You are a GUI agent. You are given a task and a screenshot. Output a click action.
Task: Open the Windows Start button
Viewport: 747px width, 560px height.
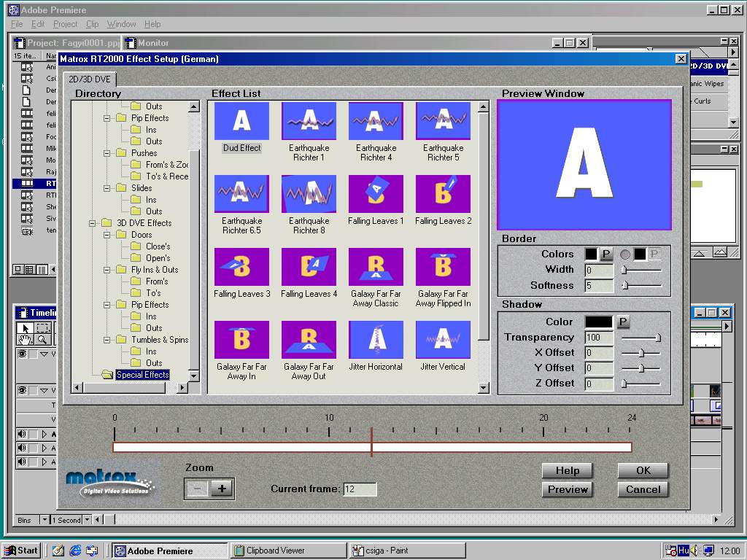click(22, 551)
